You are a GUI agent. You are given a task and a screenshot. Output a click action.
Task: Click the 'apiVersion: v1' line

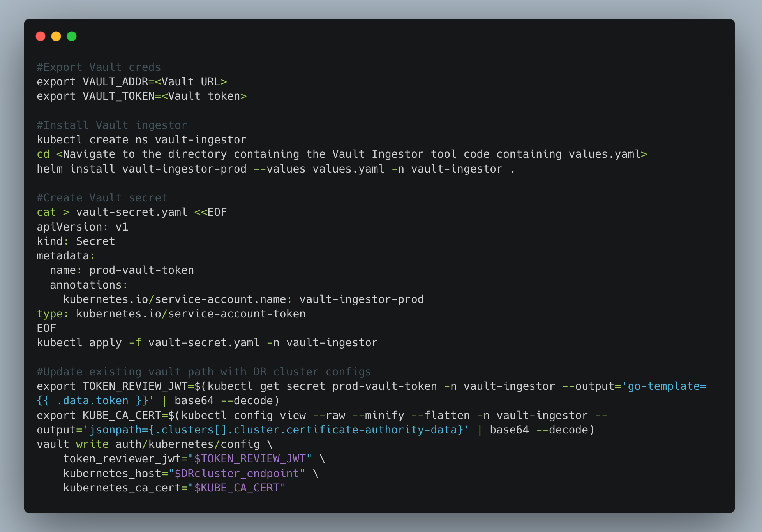click(x=83, y=227)
